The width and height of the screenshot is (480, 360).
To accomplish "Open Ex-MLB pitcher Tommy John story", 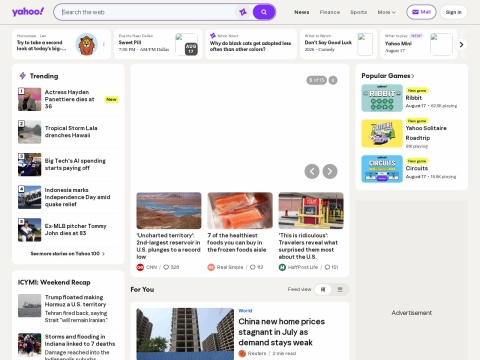I will pos(76,229).
